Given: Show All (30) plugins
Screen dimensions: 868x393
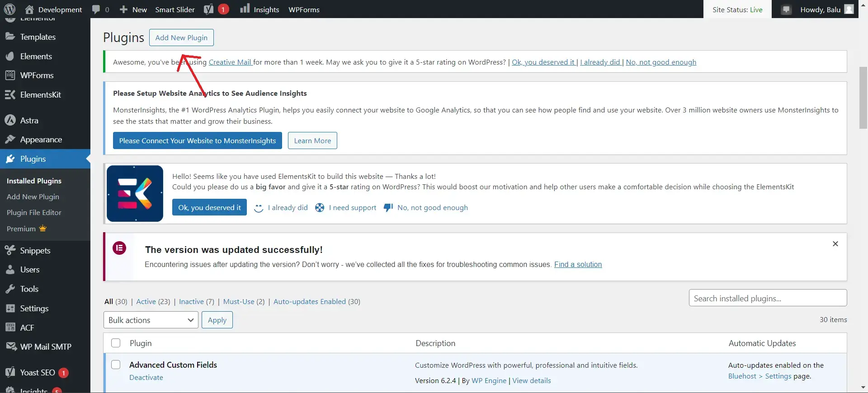Looking at the screenshot, I should pyautogui.click(x=116, y=302).
